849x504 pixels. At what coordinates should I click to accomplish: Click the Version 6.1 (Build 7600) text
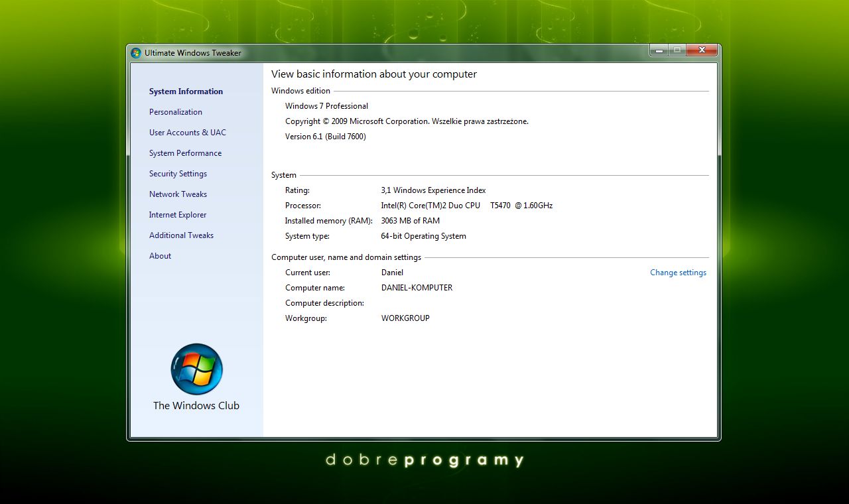click(326, 137)
